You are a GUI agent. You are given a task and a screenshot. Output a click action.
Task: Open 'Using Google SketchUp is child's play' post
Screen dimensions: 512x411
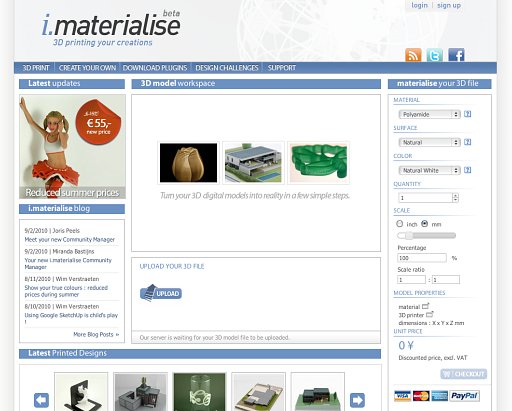pos(71,318)
